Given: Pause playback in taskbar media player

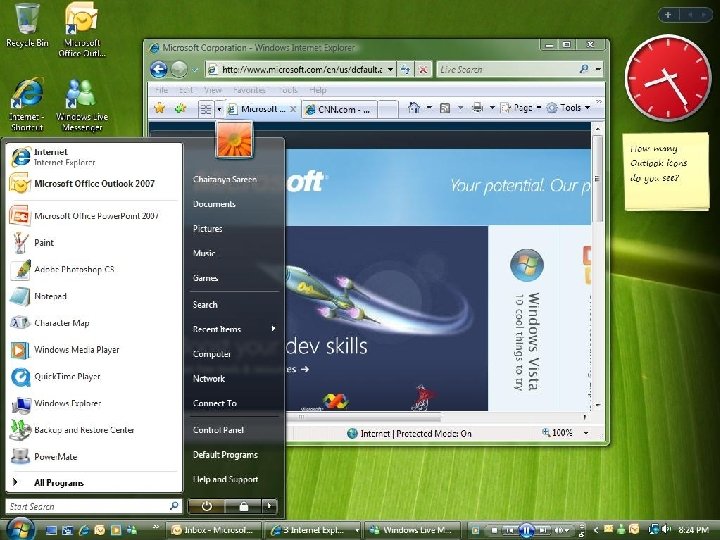Looking at the screenshot, I should (x=526, y=530).
